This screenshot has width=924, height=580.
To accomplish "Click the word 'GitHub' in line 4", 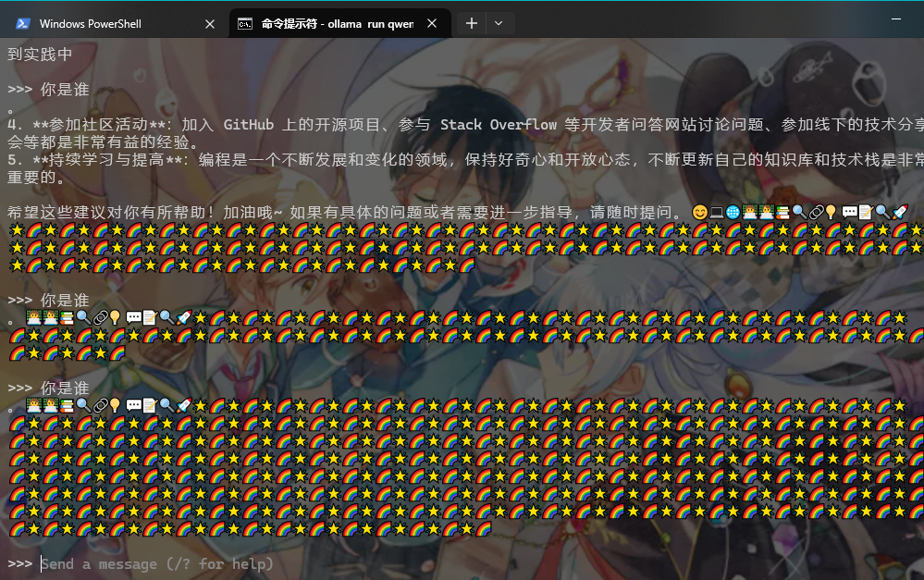I will [248, 125].
